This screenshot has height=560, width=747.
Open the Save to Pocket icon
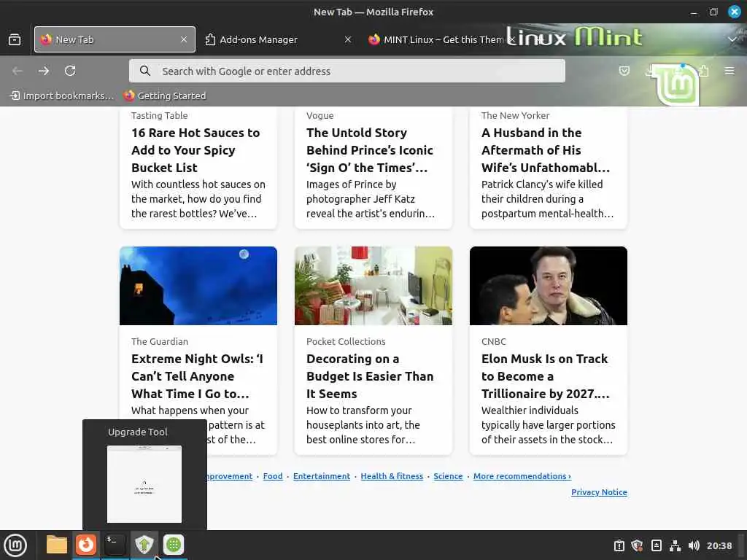(x=624, y=71)
